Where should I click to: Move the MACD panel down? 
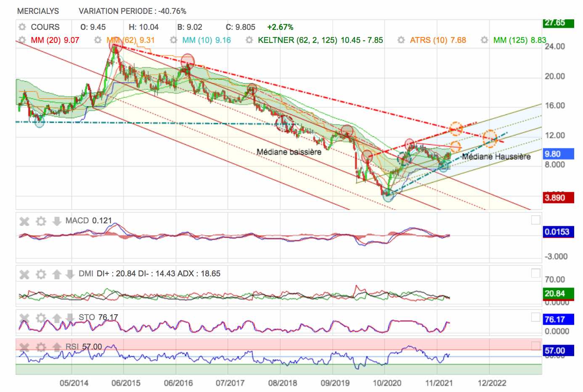[57, 221]
